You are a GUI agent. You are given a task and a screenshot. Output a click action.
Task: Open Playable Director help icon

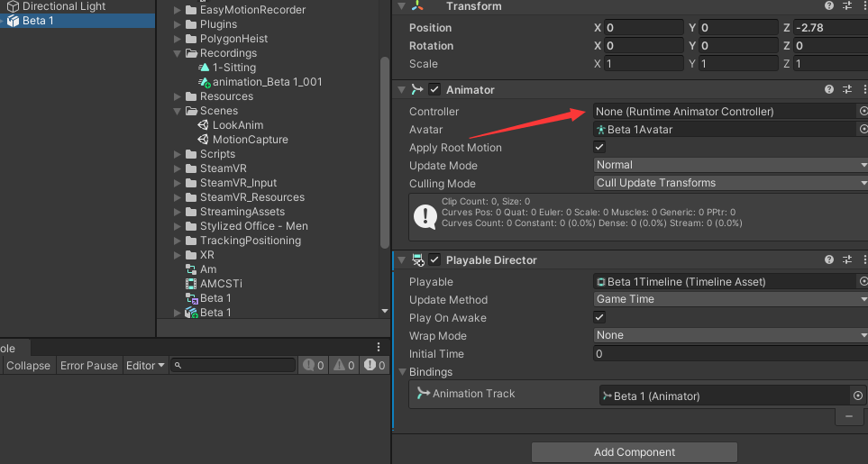point(828,259)
